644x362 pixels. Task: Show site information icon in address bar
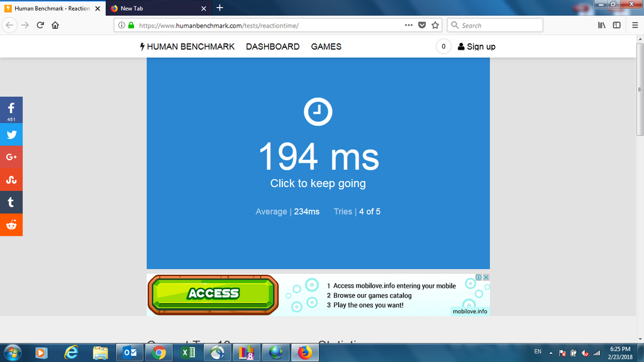[x=121, y=25]
